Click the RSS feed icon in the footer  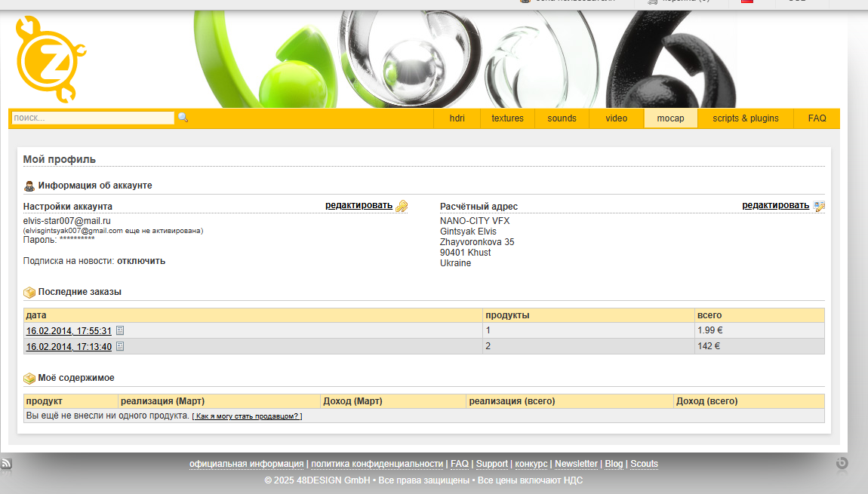tap(6, 464)
